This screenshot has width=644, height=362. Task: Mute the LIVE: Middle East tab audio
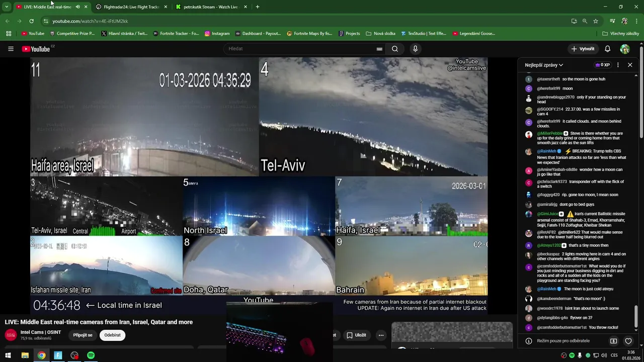click(77, 7)
